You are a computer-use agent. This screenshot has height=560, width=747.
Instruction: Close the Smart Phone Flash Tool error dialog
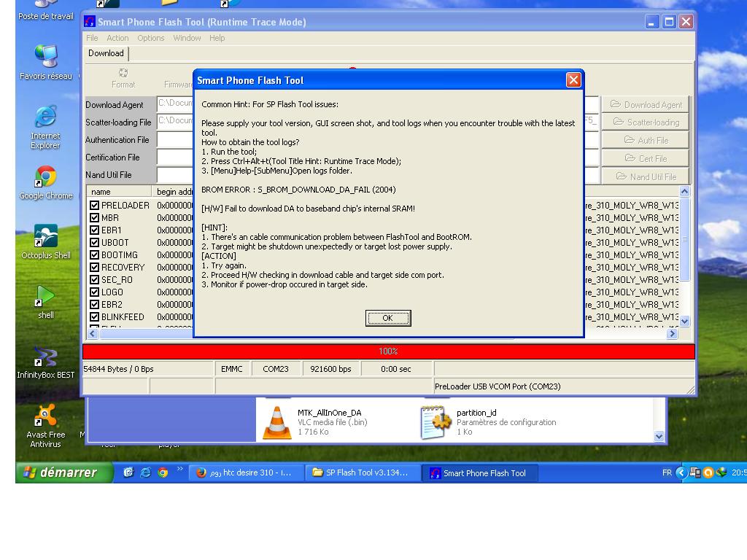573,80
